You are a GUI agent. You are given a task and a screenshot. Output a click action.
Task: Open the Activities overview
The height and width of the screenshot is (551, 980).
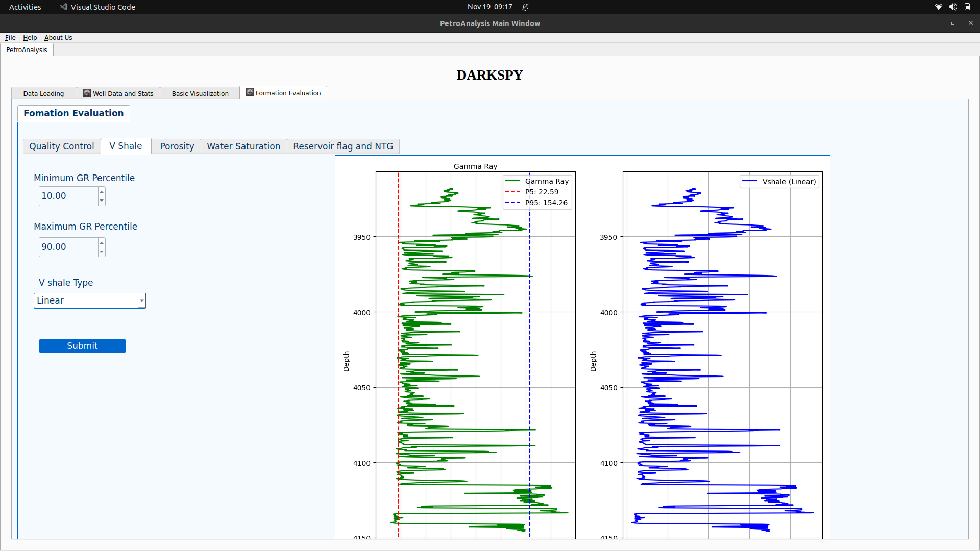[x=25, y=7]
